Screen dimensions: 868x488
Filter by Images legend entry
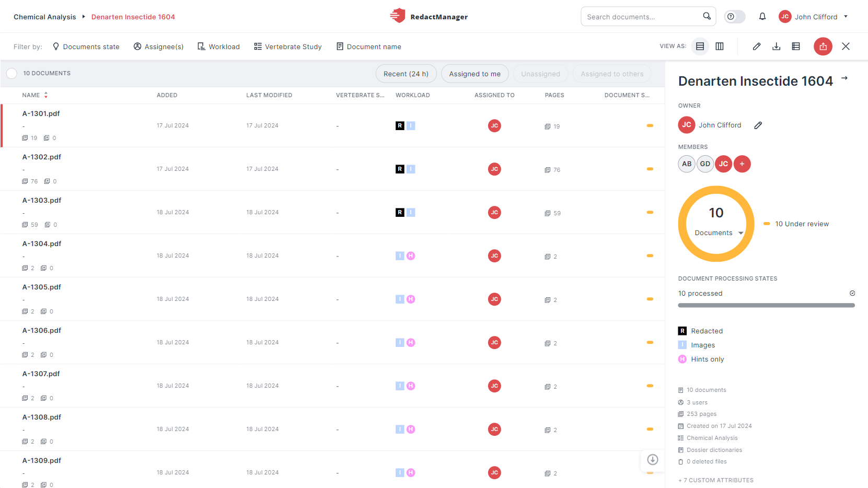coord(697,345)
